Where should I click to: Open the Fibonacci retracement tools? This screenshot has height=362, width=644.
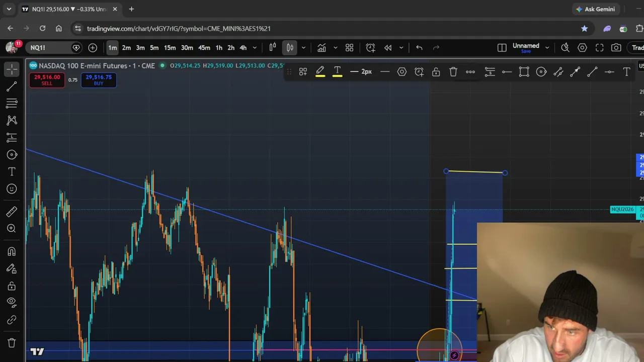pyautogui.click(x=12, y=104)
